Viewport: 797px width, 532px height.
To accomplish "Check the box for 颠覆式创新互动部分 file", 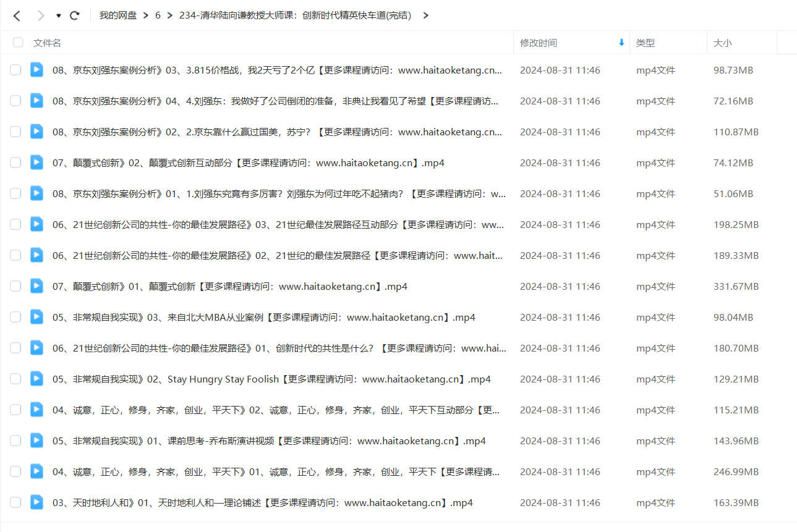I will tap(15, 163).
